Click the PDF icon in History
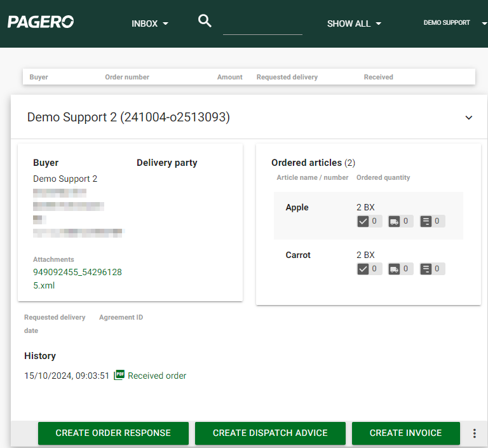 click(119, 375)
